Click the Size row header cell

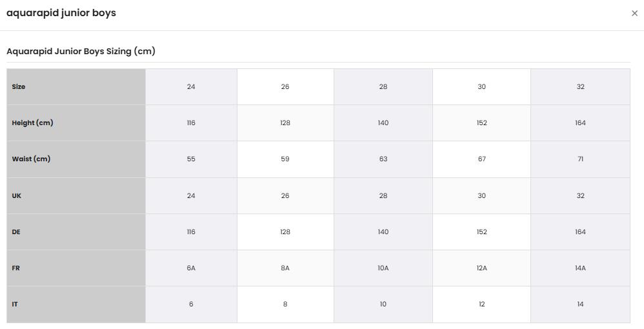click(x=76, y=86)
